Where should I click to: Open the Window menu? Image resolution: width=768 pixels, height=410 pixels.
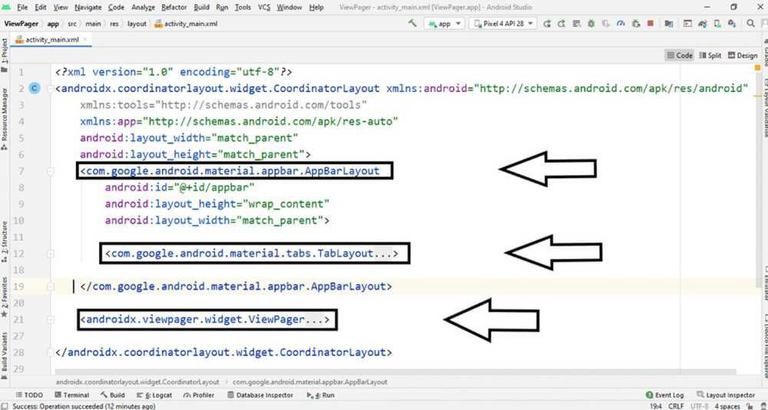pyautogui.click(x=289, y=7)
